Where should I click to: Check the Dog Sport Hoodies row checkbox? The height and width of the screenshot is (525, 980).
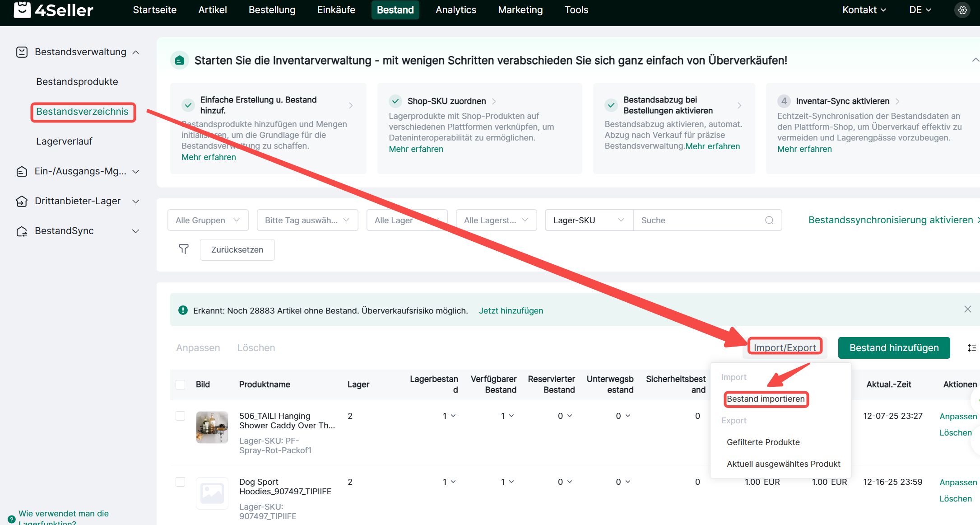[x=181, y=482]
